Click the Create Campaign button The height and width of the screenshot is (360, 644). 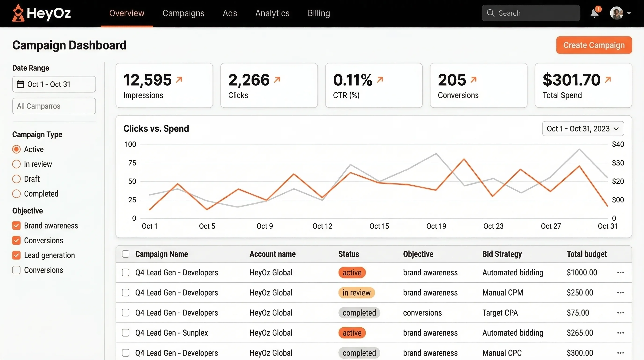(x=594, y=45)
